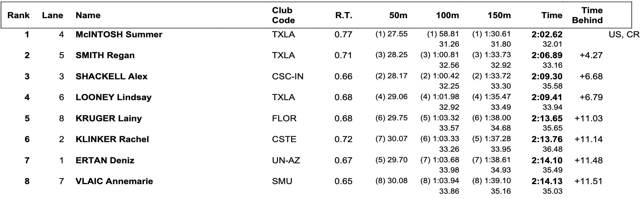The width and height of the screenshot is (644, 199).
Task: Click the US, CR record note
Action: pos(624,34)
